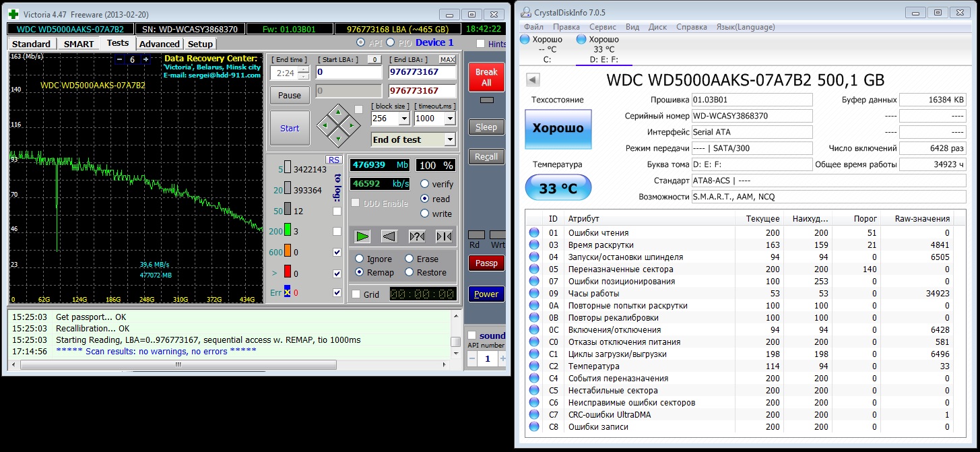Click the orange 600 ms block color indicator
Viewport: 980px width, 452px height.
(x=286, y=251)
